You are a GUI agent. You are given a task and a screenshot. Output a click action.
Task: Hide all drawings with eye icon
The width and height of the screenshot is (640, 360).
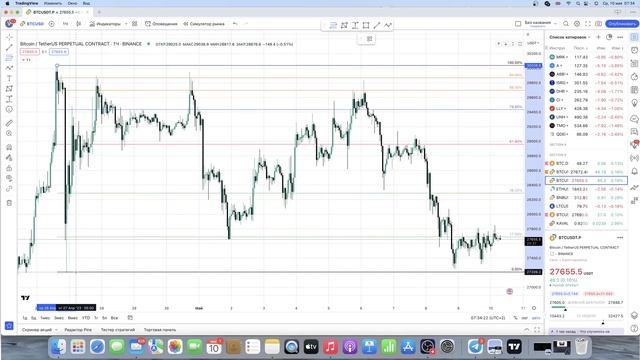tap(9, 178)
